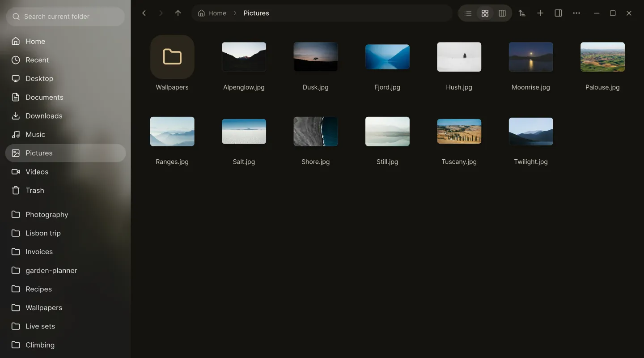
Task: Click Home in the breadcrumb path
Action: (212, 13)
